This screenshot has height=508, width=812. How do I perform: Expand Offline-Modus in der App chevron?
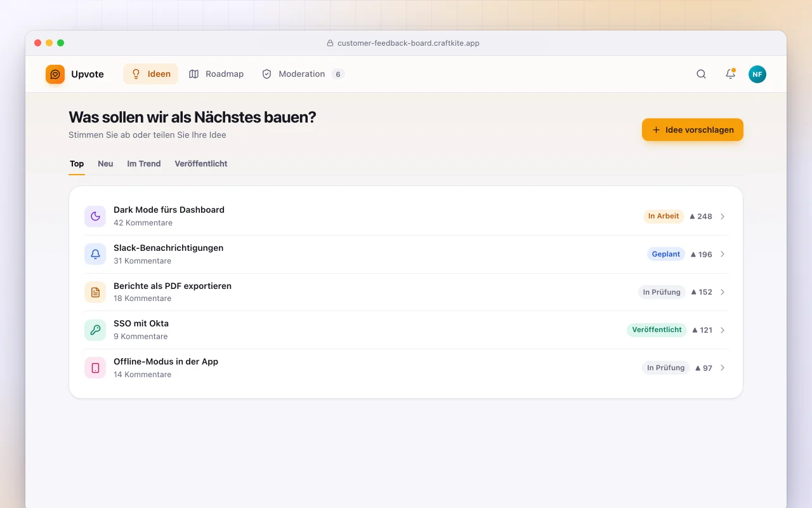pyautogui.click(x=723, y=368)
